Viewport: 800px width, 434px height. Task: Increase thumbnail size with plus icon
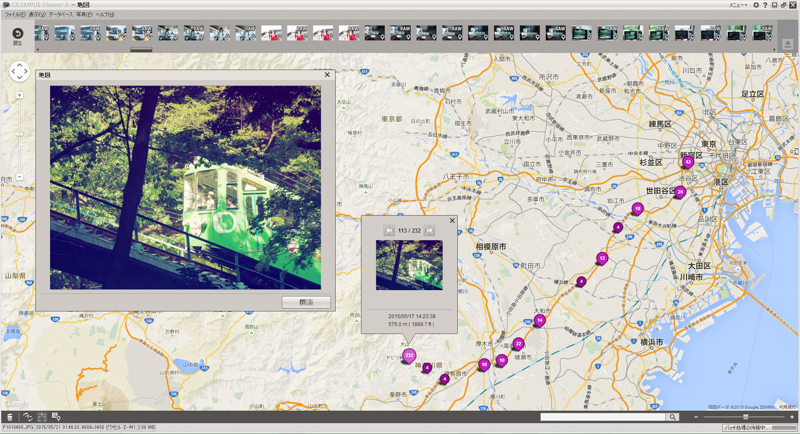(792, 417)
